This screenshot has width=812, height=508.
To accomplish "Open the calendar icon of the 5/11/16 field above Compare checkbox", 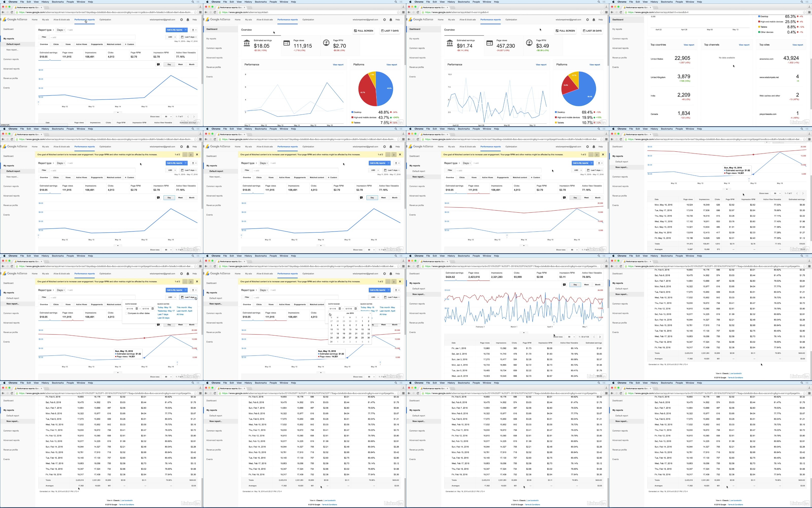I will tap(137, 308).
